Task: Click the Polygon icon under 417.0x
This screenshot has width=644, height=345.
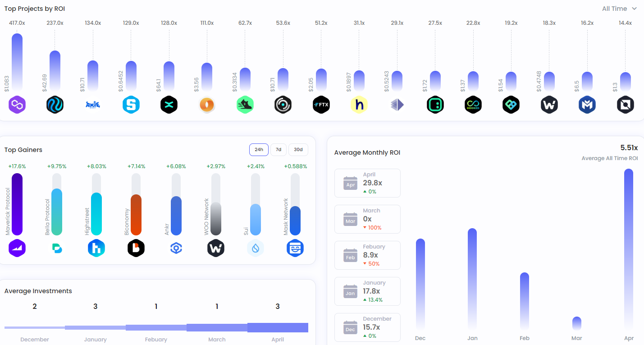Action: [x=17, y=105]
